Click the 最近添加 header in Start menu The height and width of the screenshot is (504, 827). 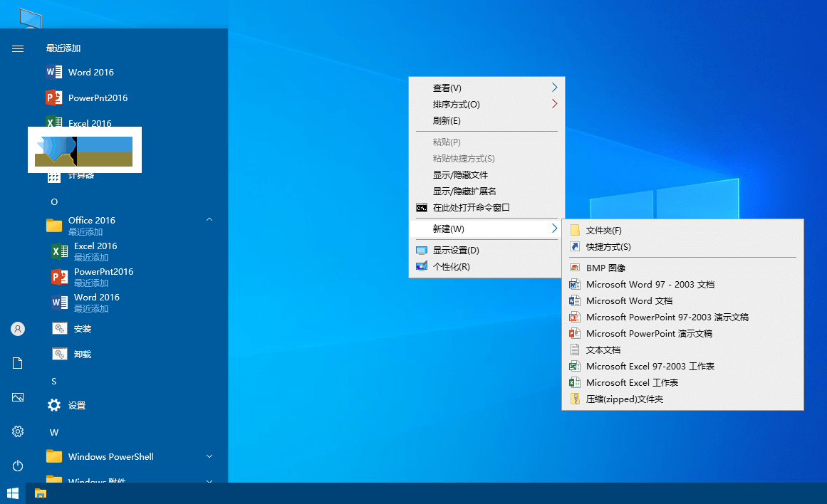pos(63,48)
